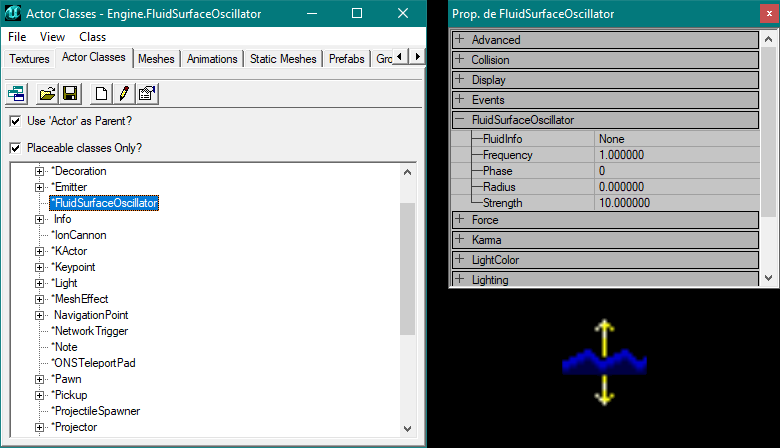Expand the Pawn tree node
The height and width of the screenshot is (448, 780).
click(x=39, y=379)
